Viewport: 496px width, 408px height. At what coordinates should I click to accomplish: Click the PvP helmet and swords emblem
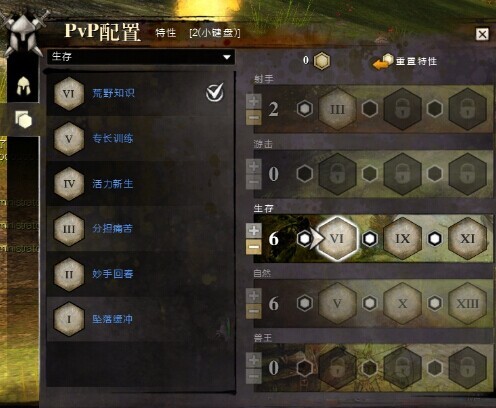point(23,33)
